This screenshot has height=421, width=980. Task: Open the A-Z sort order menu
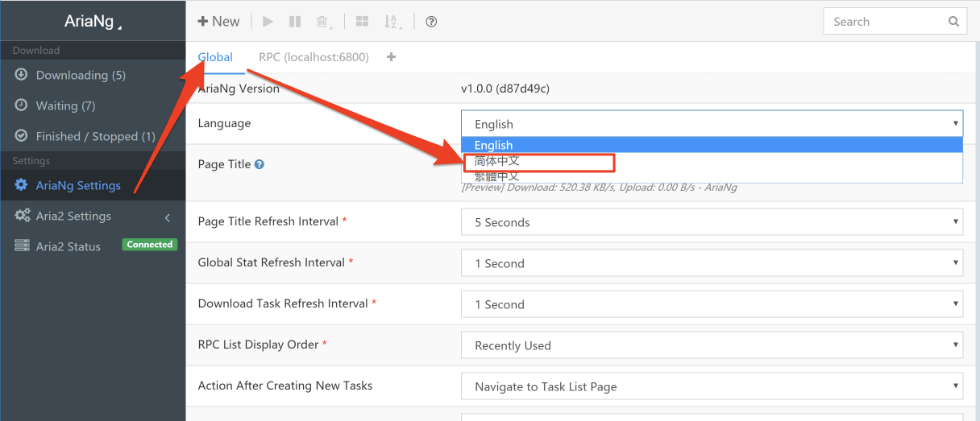pos(391,22)
